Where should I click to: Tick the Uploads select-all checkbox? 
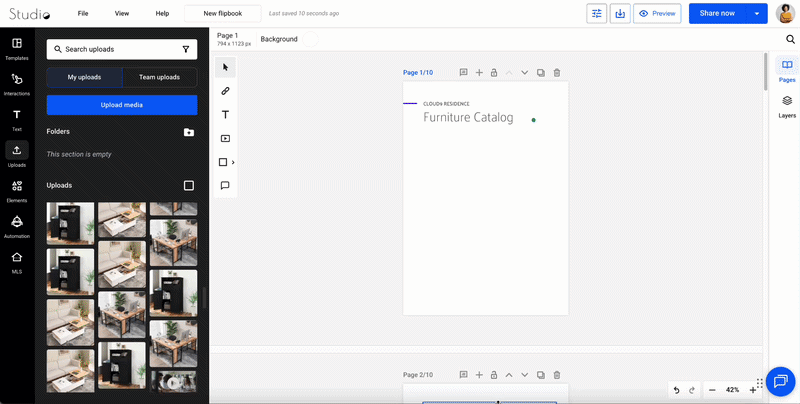pos(189,185)
